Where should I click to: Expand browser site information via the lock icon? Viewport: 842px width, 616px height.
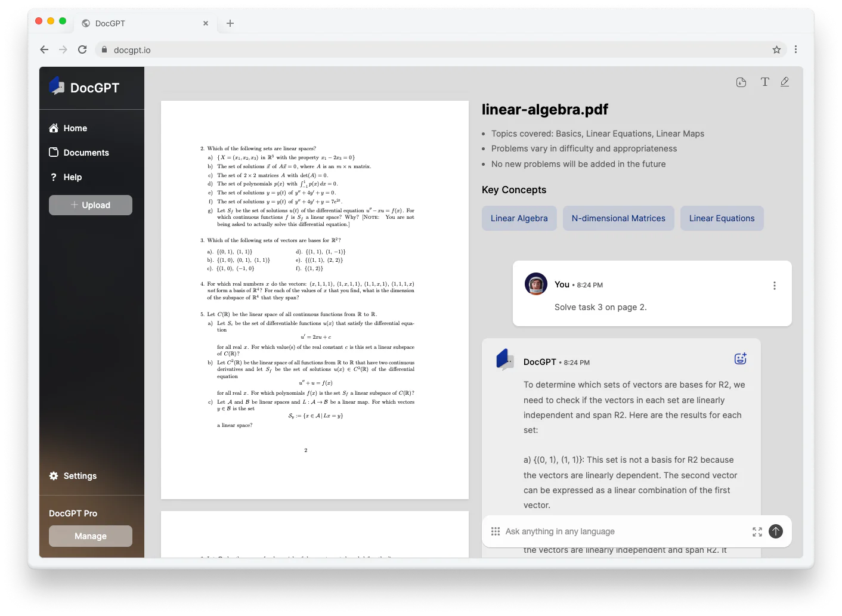click(104, 49)
